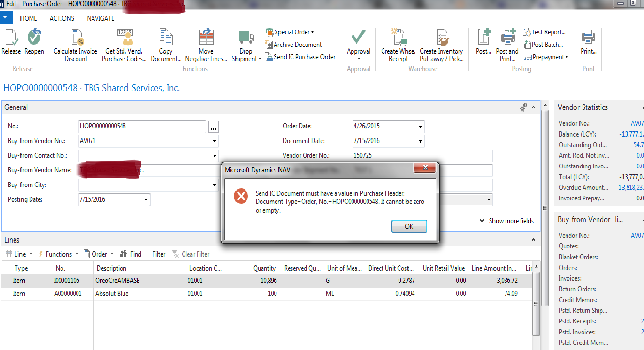The image size is (644, 350).
Task: Switch to the HOME ribbon tab
Action: pyautogui.click(x=28, y=18)
